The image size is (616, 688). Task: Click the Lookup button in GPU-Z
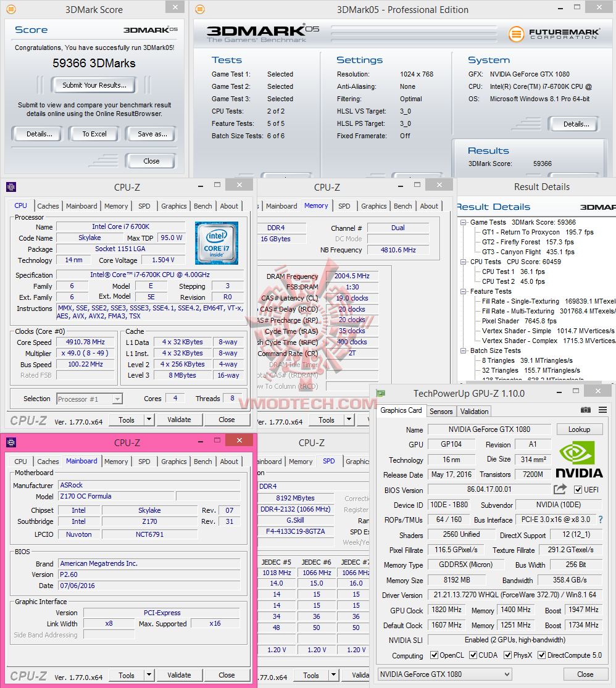[579, 429]
